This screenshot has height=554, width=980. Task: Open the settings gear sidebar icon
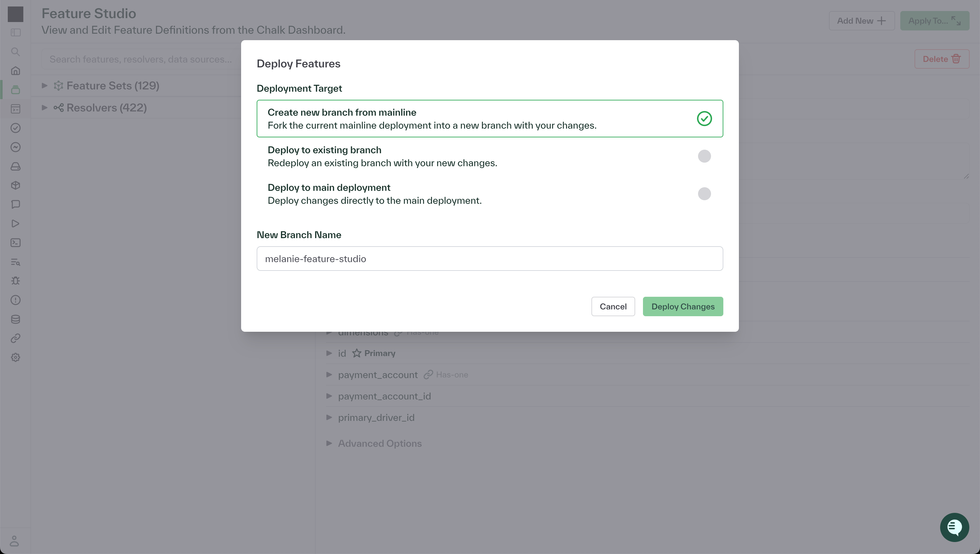pyautogui.click(x=16, y=358)
